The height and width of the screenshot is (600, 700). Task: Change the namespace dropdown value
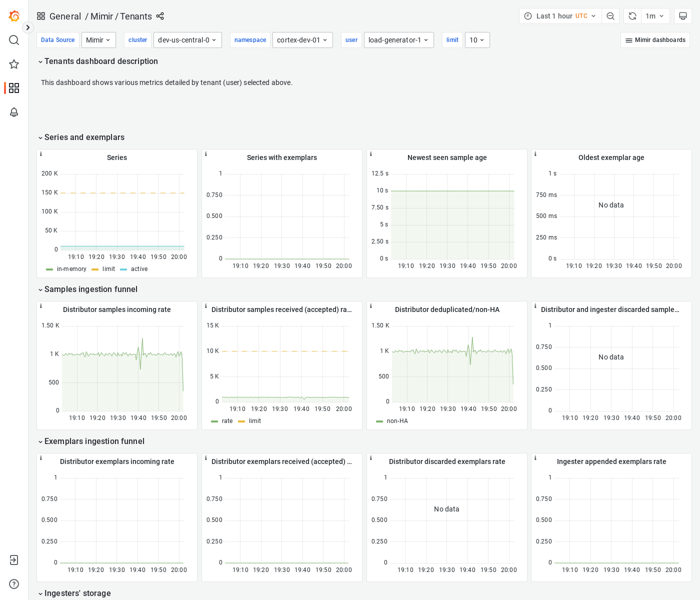pyautogui.click(x=302, y=39)
